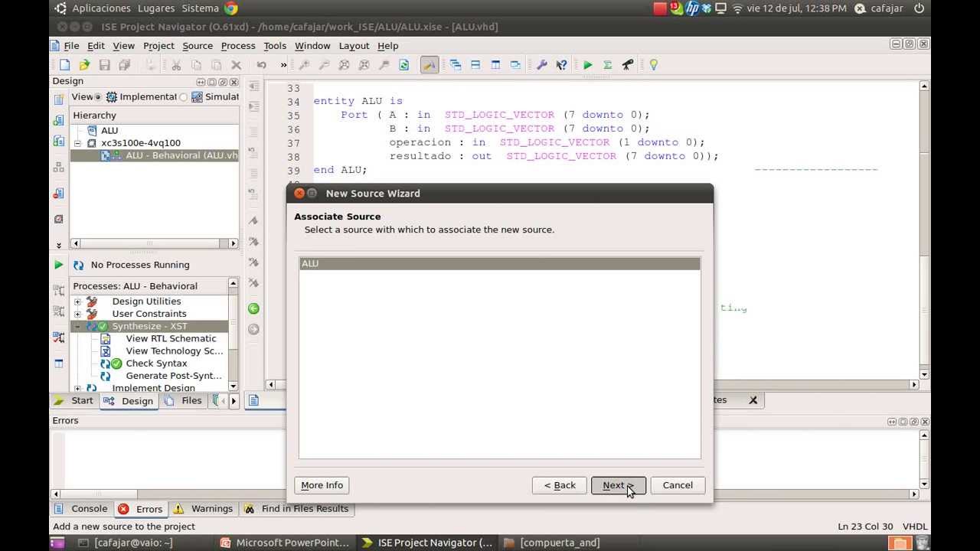Select the ALU project item in hierarchy
This screenshot has width=980, height=551.
coord(109,131)
